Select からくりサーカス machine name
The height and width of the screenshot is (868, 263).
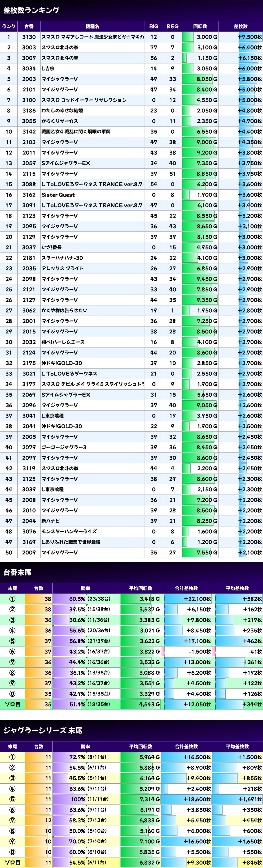(60, 121)
